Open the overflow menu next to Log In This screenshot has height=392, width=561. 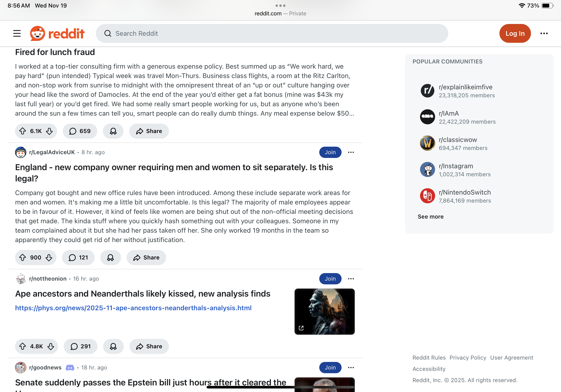(x=544, y=33)
